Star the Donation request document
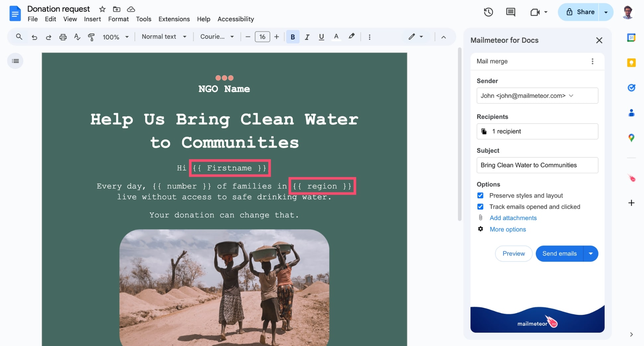This screenshot has width=644, height=346. pyautogui.click(x=102, y=9)
